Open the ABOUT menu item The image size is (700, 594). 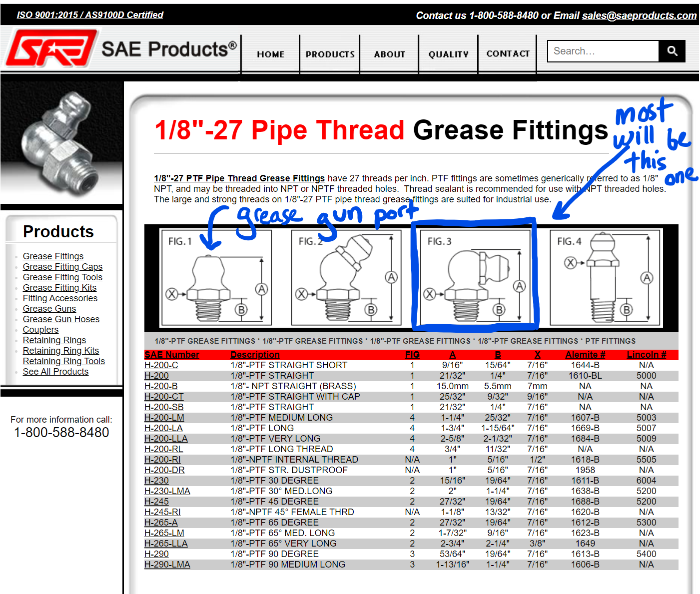point(389,54)
